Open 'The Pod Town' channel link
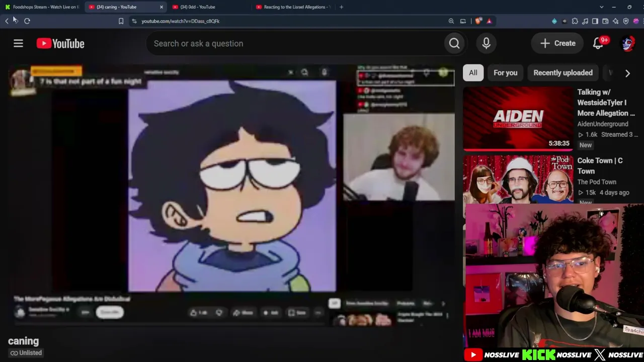The height and width of the screenshot is (362, 644). pyautogui.click(x=597, y=182)
